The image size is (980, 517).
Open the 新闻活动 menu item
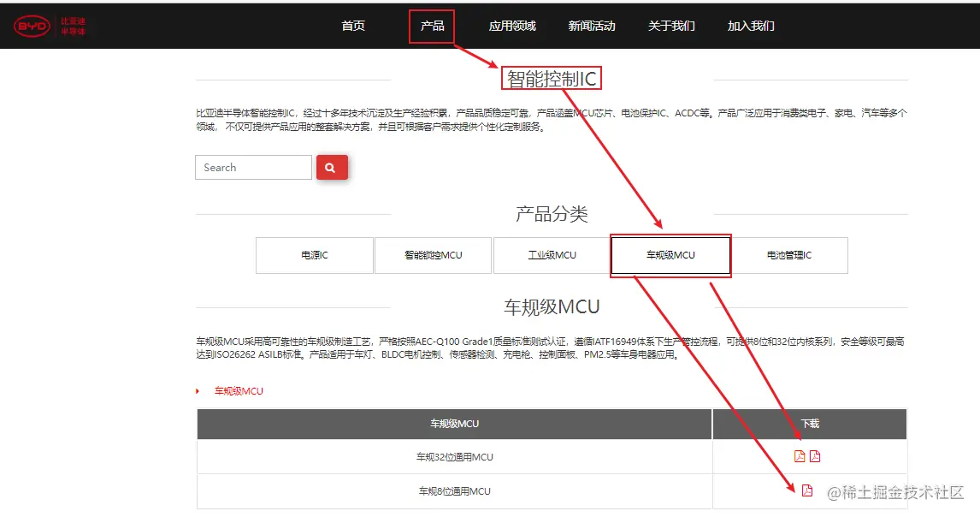[591, 26]
